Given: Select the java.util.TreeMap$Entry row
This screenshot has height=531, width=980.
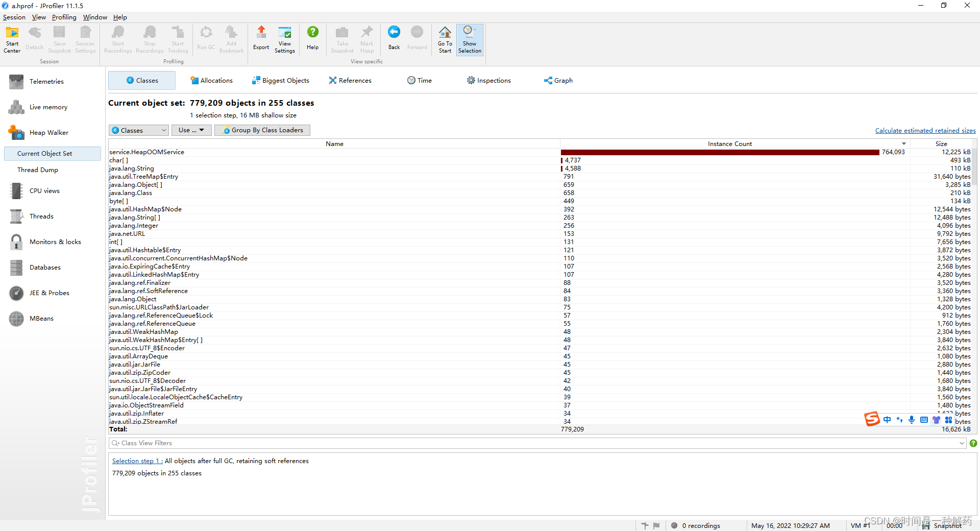Looking at the screenshot, I should pyautogui.click(x=540, y=176).
